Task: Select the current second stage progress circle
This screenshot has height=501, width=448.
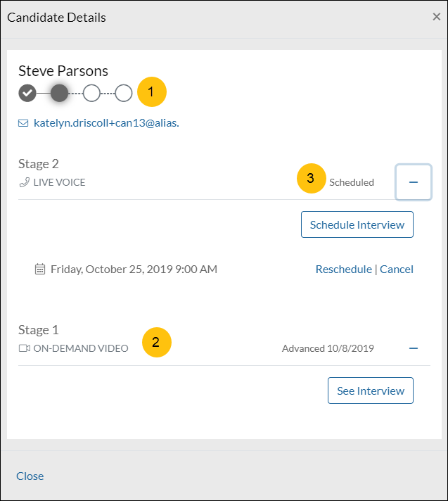Action: point(60,92)
